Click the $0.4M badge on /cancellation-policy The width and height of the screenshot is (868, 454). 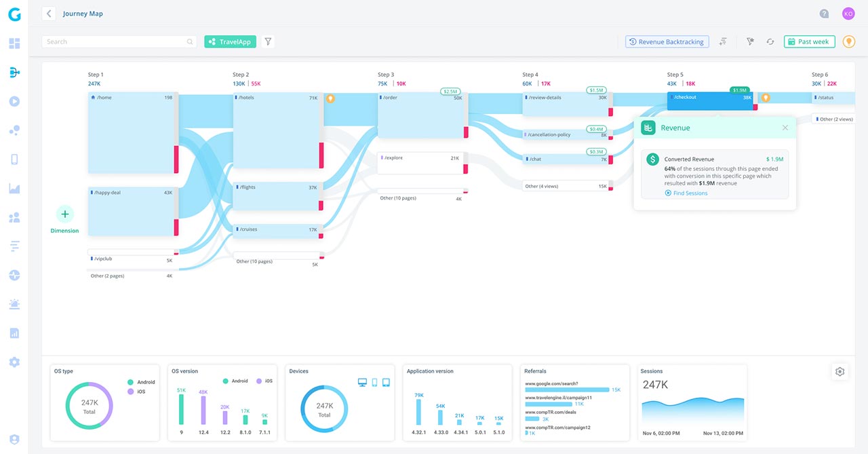click(x=596, y=129)
